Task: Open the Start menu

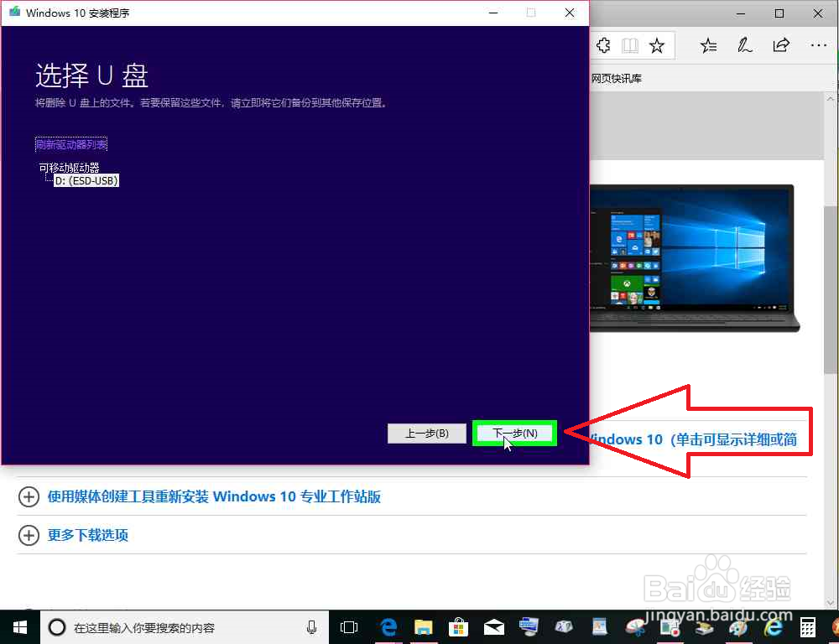Action: pos(19,627)
